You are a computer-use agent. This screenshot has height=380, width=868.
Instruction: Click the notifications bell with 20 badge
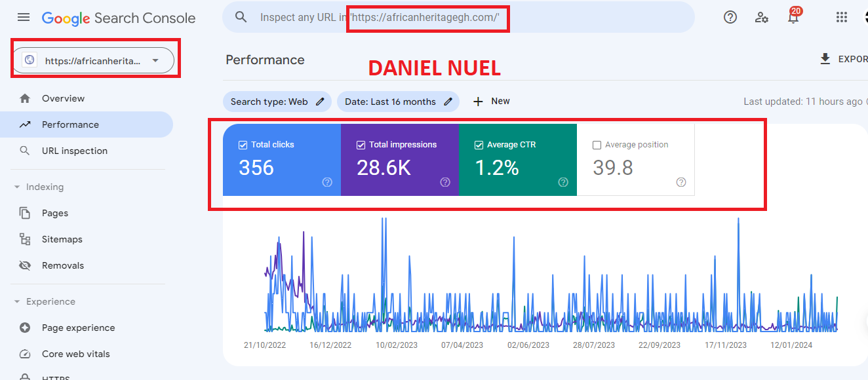point(793,17)
